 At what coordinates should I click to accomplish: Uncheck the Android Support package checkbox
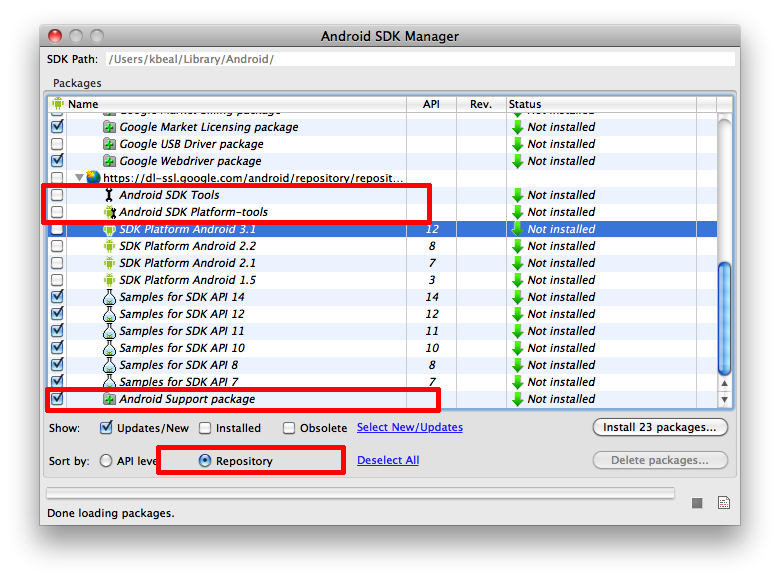pos(57,398)
